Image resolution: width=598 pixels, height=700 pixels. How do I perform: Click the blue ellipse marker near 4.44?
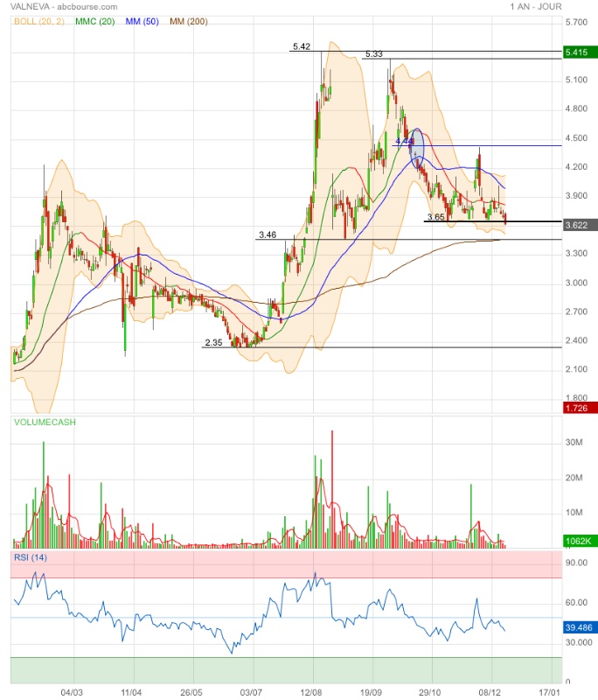(x=417, y=149)
